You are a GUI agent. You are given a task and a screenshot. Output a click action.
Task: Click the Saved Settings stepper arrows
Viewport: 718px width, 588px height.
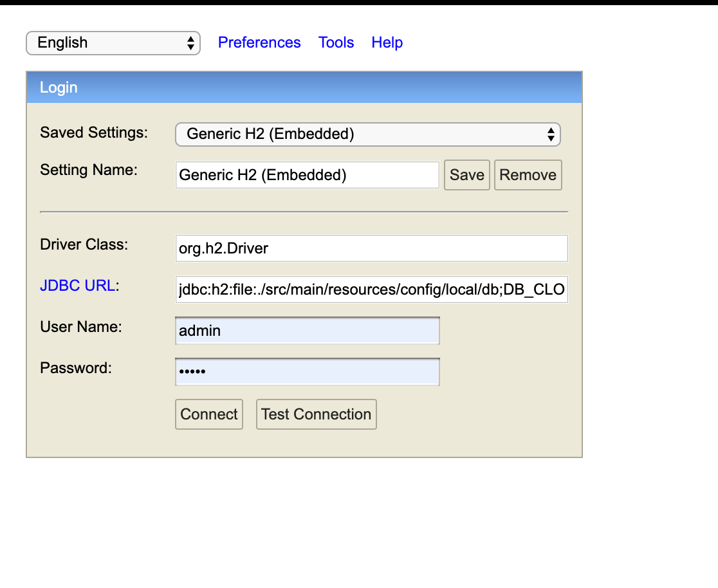pos(551,134)
